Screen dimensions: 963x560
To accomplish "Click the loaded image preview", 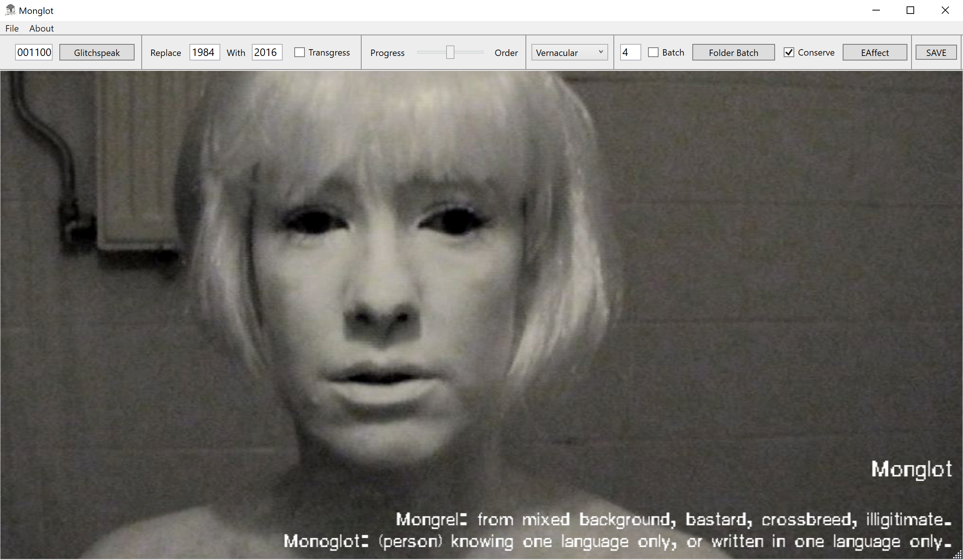I will [481, 314].
